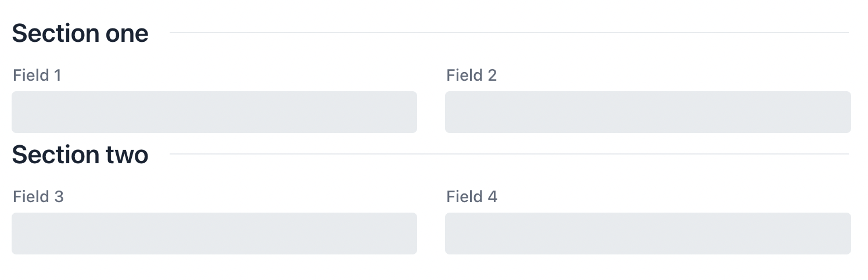Select the "Section two" heading
This screenshot has height=280, width=868.
[x=80, y=155]
